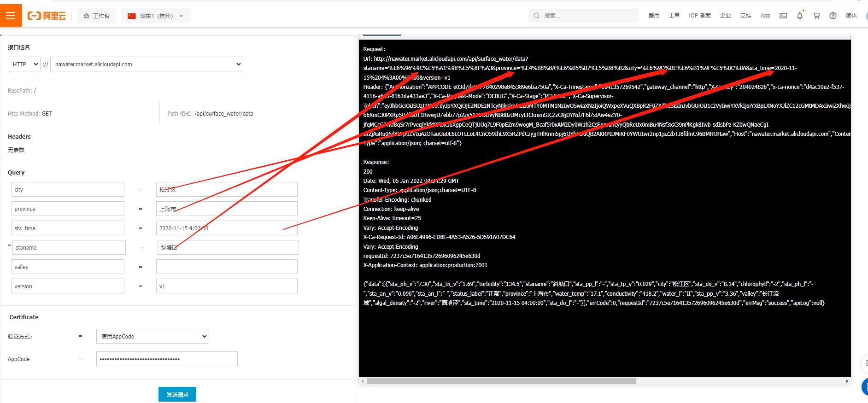Edit the version value v1
Screen dimensions: 868x403
pyautogui.click(x=227, y=286)
